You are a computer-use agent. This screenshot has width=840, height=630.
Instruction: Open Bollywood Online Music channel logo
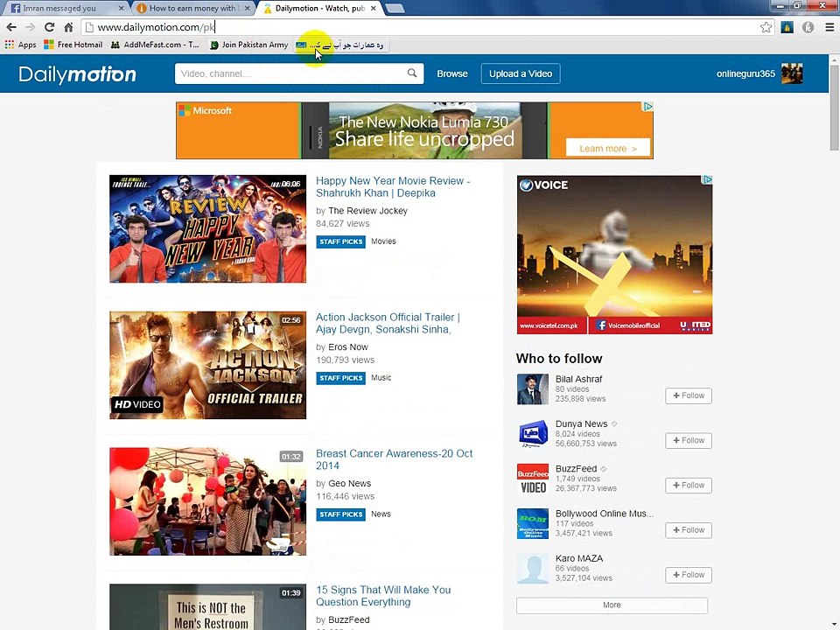[x=533, y=524]
